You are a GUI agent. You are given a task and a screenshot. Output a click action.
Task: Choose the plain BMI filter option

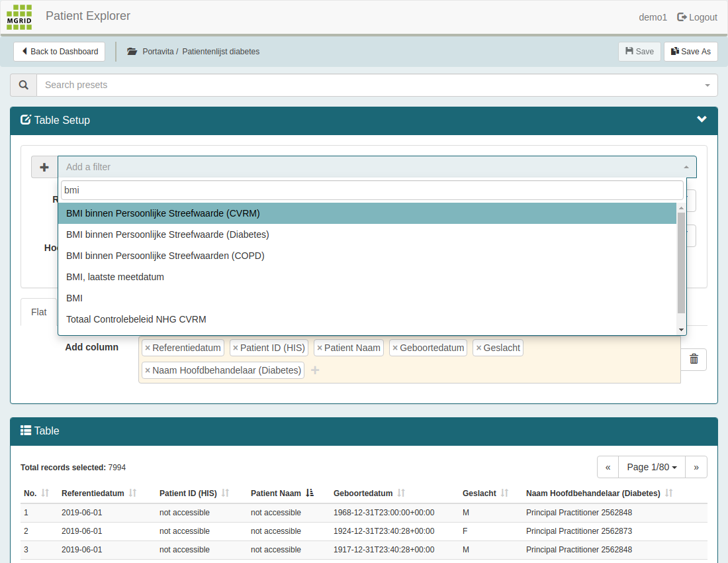[367, 298]
